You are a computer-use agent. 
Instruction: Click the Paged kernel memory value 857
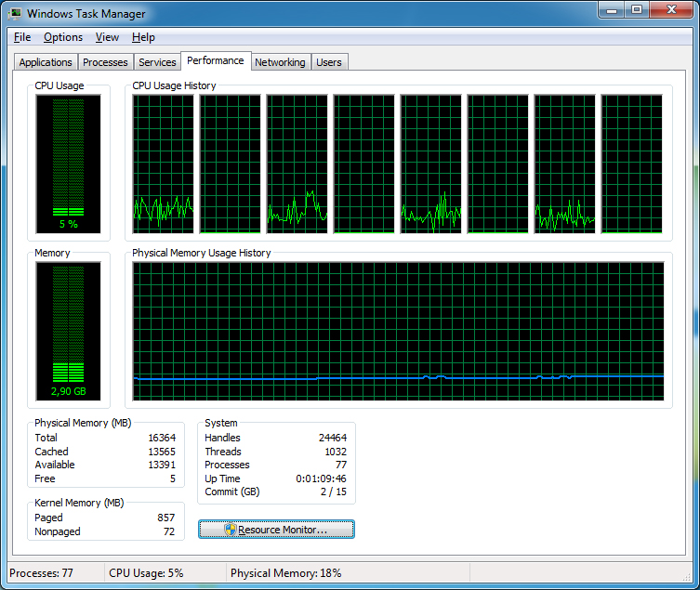pos(166,518)
